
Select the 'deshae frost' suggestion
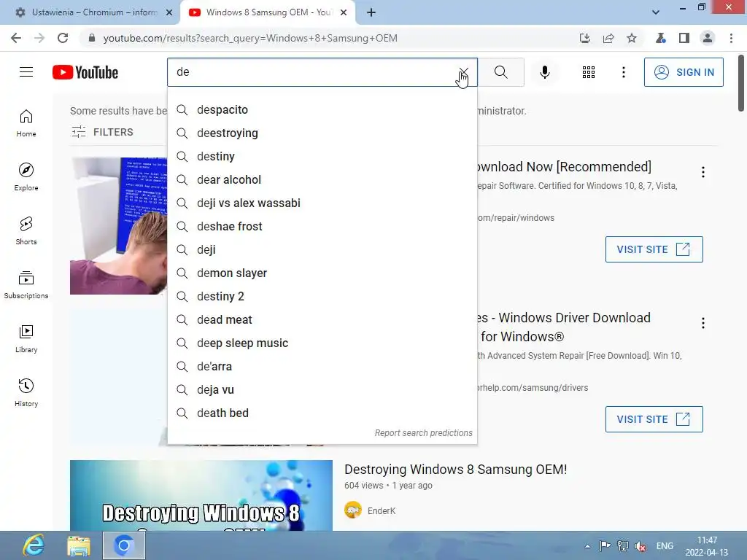coord(322,226)
